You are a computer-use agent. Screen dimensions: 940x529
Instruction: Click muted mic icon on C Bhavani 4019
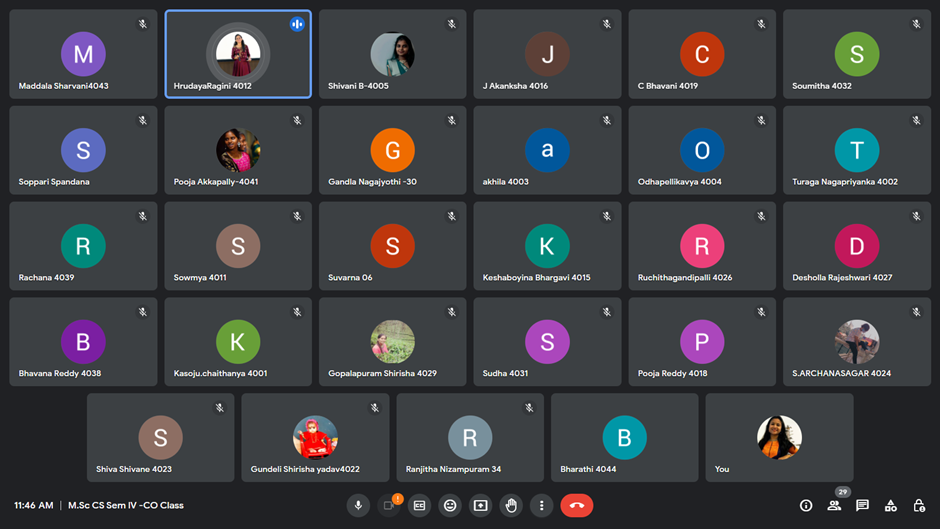coord(761,24)
